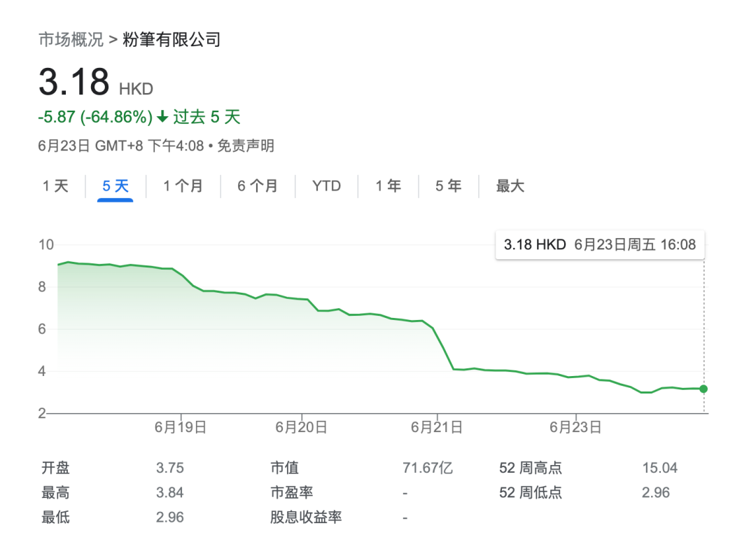
Task: Click the 最高 value 3.84
Action: pos(169,492)
